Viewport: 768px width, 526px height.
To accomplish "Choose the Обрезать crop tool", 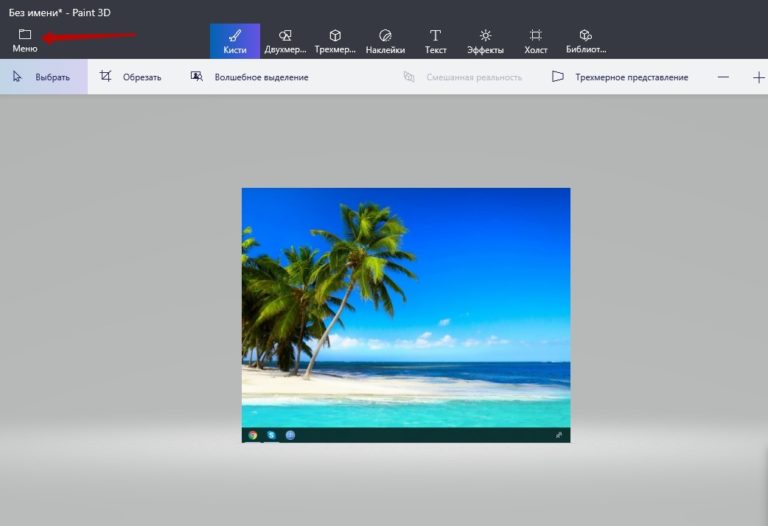I will 131,77.
